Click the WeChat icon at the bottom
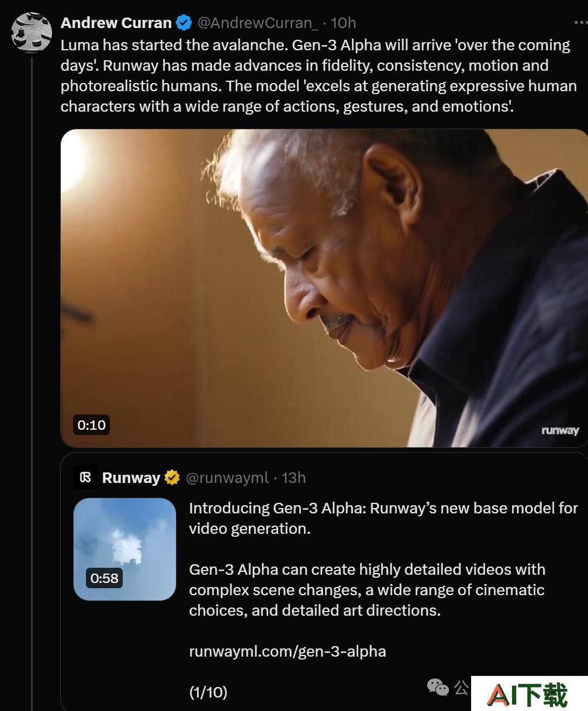Image resolution: width=588 pixels, height=711 pixels. [438, 687]
